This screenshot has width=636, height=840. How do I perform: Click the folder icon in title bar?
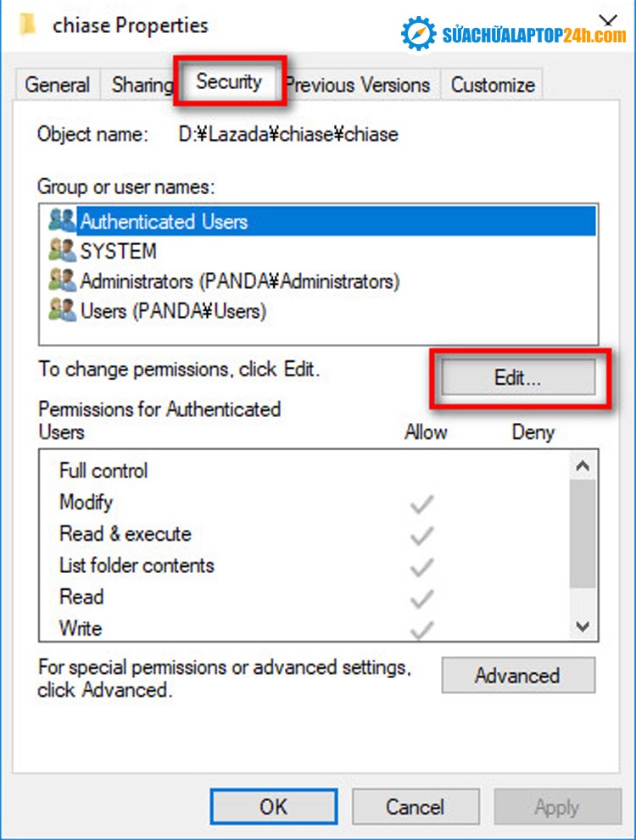click(x=29, y=25)
